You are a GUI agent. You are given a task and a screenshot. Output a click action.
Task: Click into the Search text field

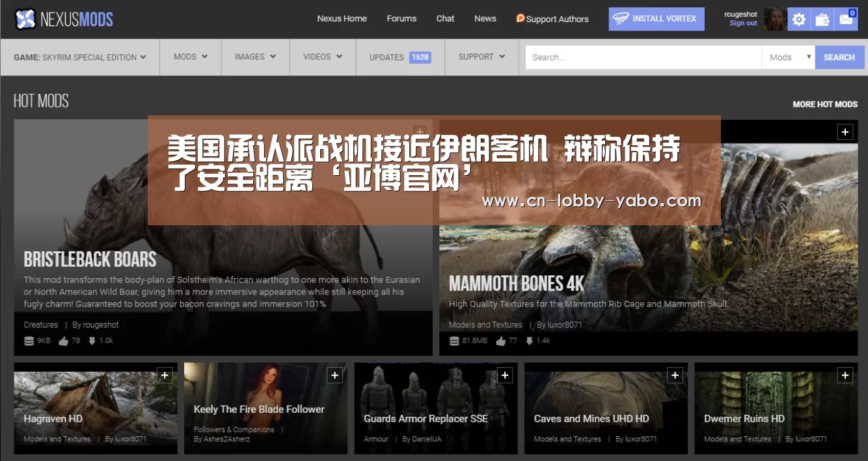pos(644,57)
